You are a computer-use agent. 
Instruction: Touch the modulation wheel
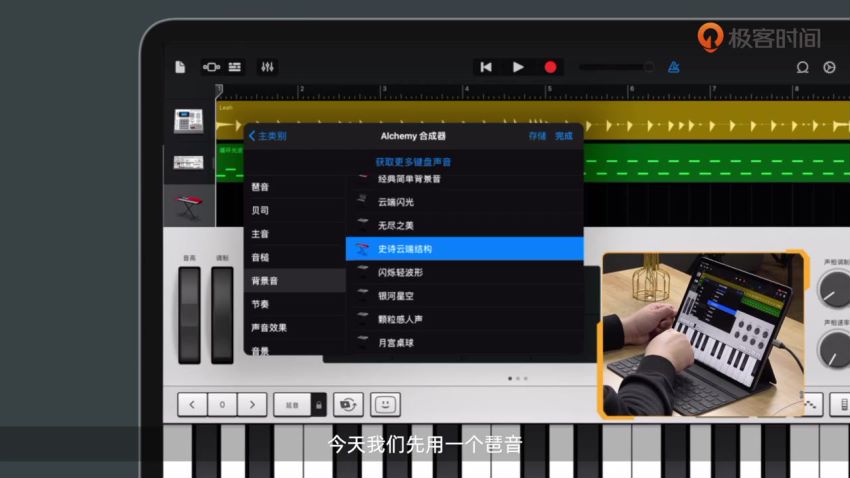tap(222, 315)
